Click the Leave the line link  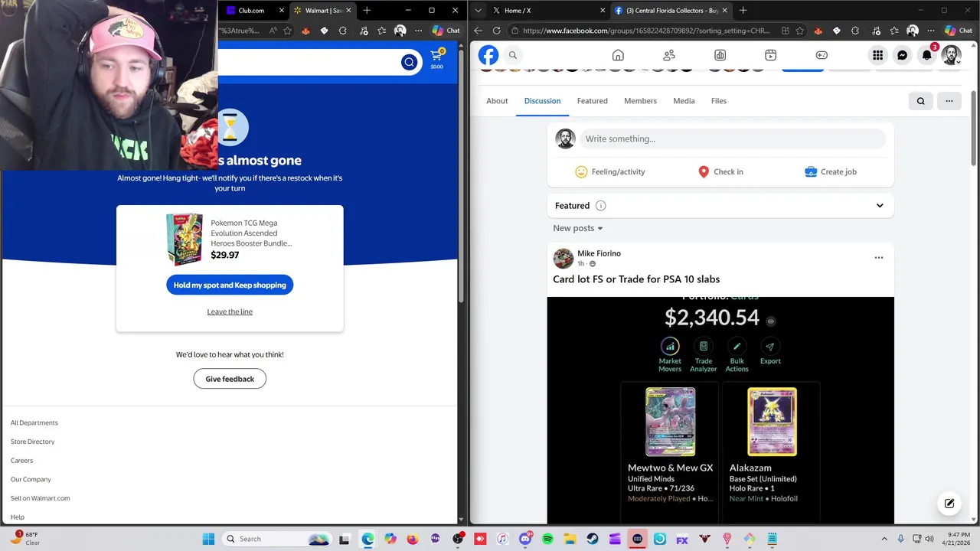click(230, 311)
